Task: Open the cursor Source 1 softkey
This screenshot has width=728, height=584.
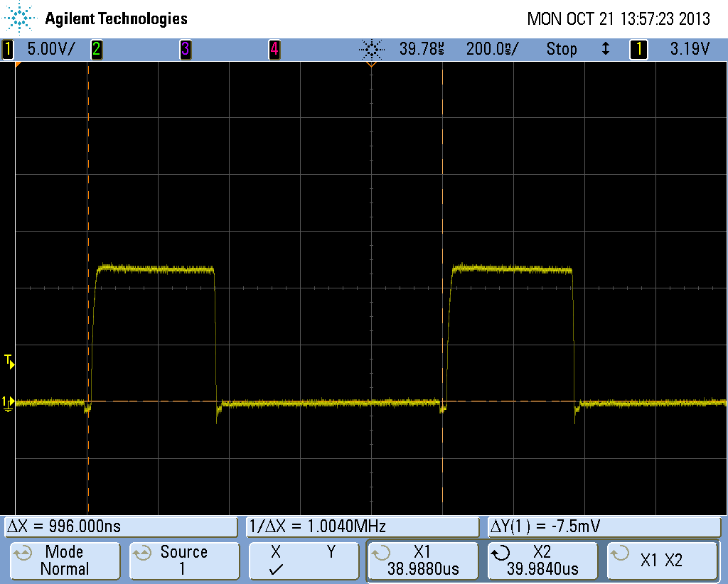Action: pos(184,561)
